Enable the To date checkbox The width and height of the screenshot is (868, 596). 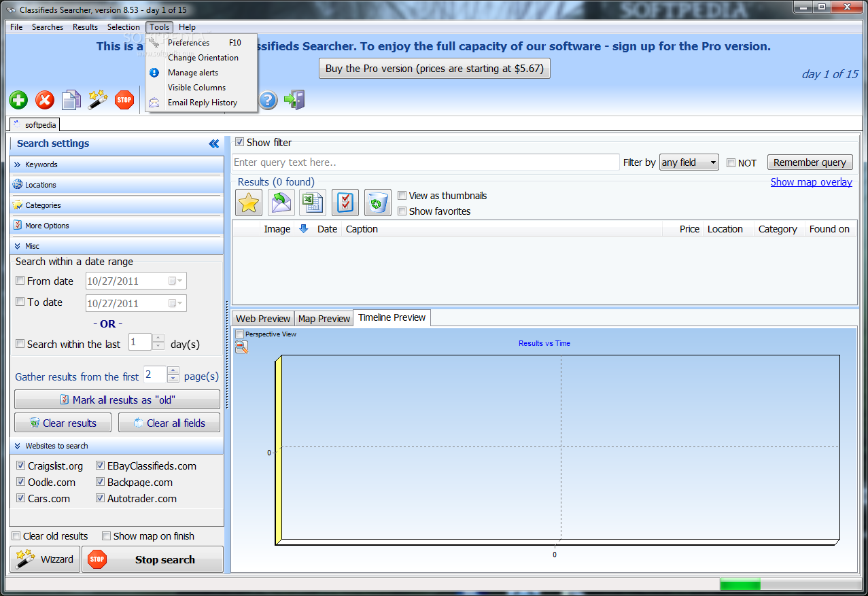(20, 302)
